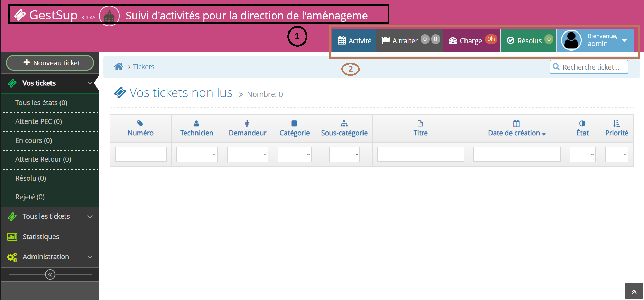Click the ticket icon beside Vos tickets non lus
The width and height of the screenshot is (644, 300).
pos(120,92)
